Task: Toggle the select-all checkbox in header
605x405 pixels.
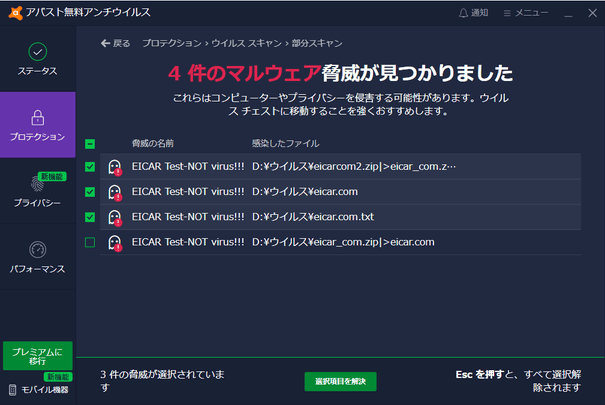Action: click(90, 144)
